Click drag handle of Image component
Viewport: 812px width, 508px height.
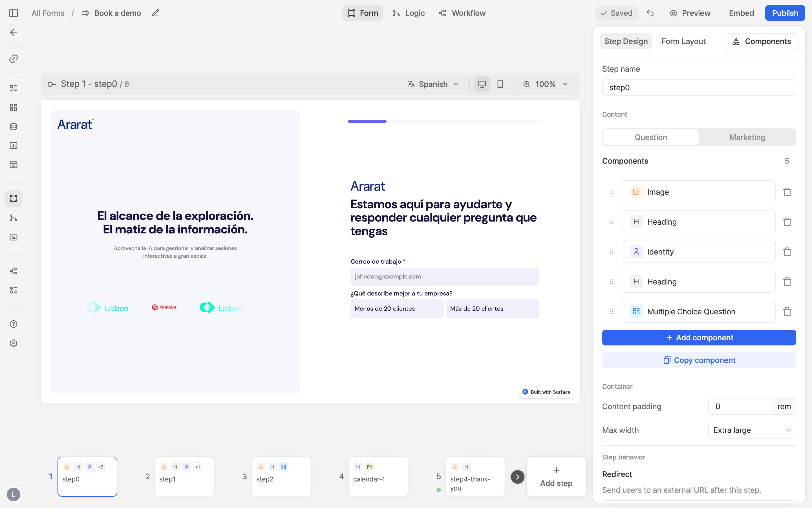coord(611,192)
